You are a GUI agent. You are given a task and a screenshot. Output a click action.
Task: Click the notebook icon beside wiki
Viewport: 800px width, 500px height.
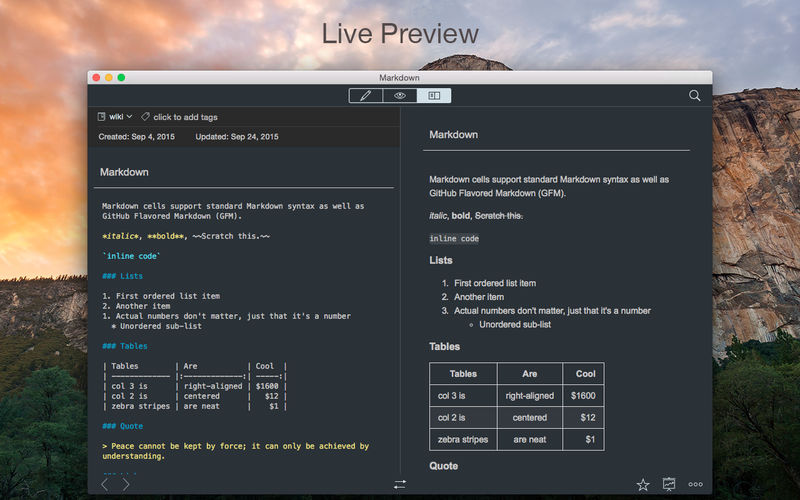point(102,117)
